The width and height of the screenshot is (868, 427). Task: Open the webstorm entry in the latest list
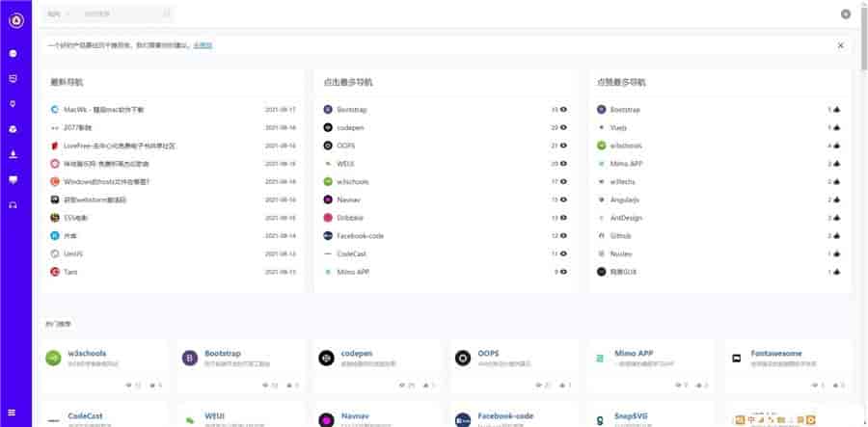(x=95, y=200)
